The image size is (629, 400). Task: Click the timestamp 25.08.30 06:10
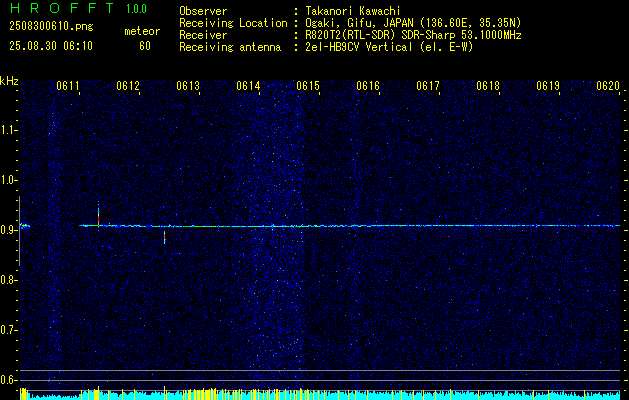coord(51,46)
